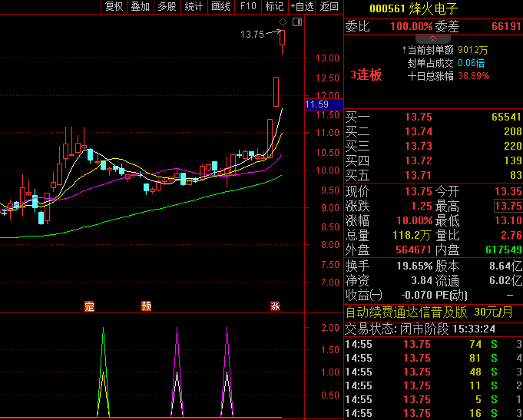Viewport: 523px width, 420px height.
Task: Switch to 多股 multi-stock view
Action: [167, 7]
